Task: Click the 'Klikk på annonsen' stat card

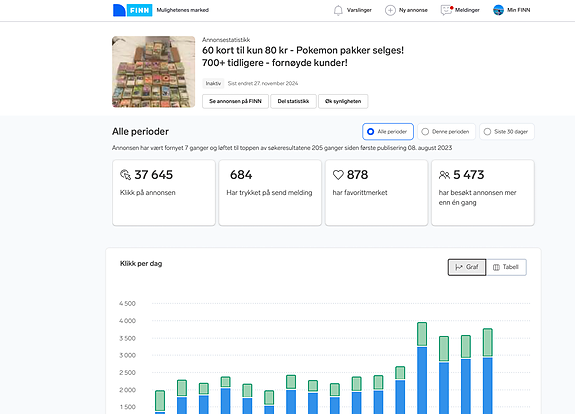Action: (164, 193)
